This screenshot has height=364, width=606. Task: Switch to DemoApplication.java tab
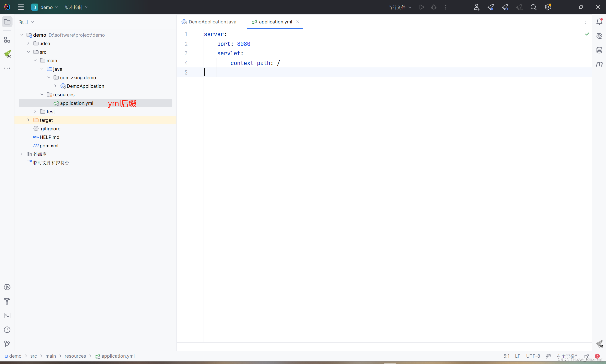tap(212, 22)
